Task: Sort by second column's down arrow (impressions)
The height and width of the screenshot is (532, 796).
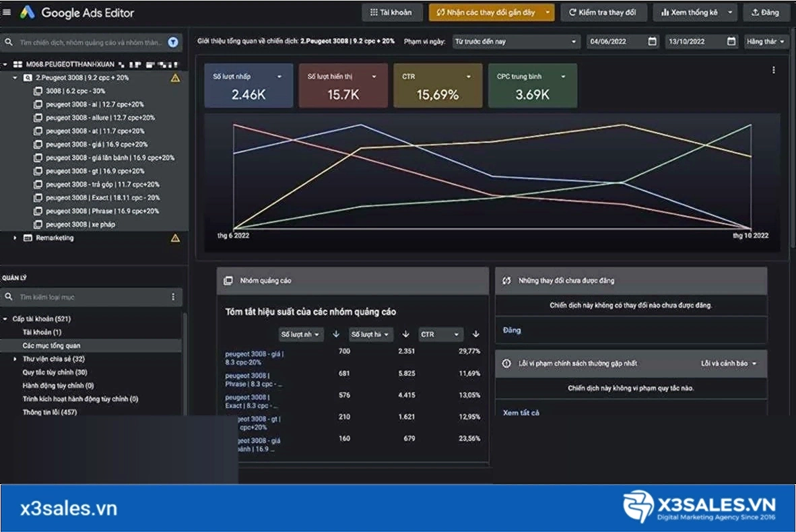Action: pyautogui.click(x=405, y=334)
